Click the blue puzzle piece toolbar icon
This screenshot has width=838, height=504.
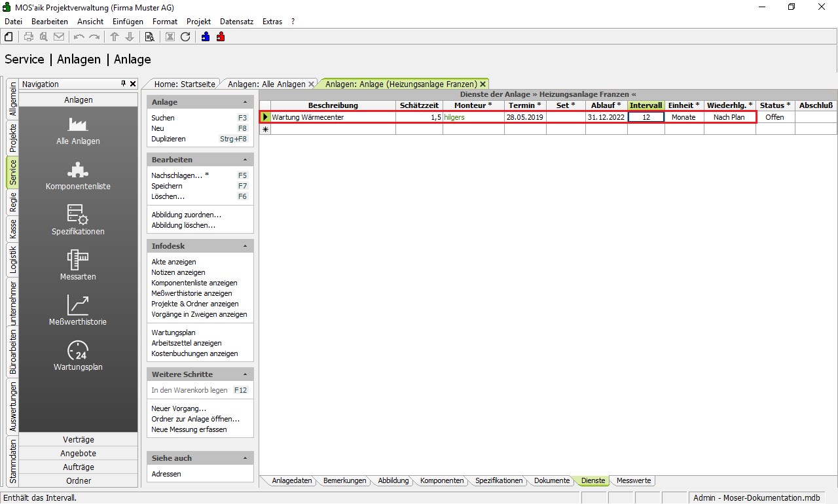click(206, 37)
